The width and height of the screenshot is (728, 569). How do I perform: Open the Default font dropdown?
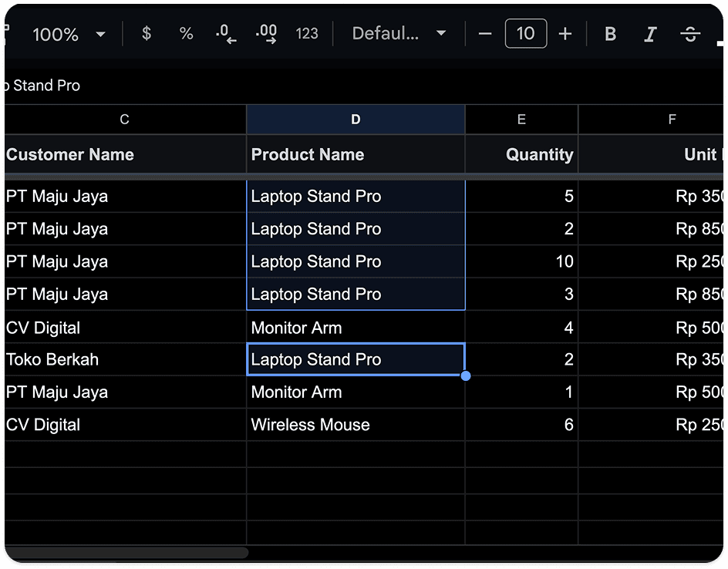pyautogui.click(x=399, y=33)
